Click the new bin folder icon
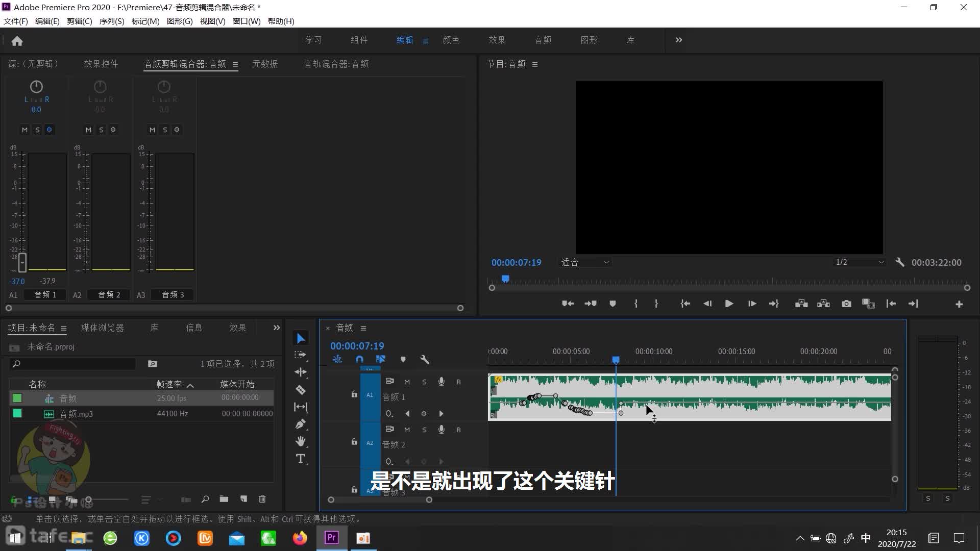980x551 pixels. pos(224,499)
